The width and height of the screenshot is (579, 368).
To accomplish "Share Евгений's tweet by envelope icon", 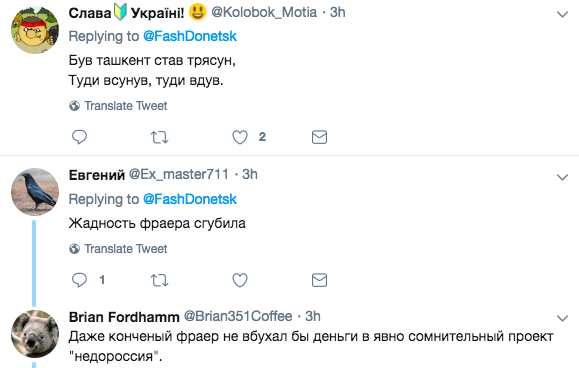I will tap(319, 280).
